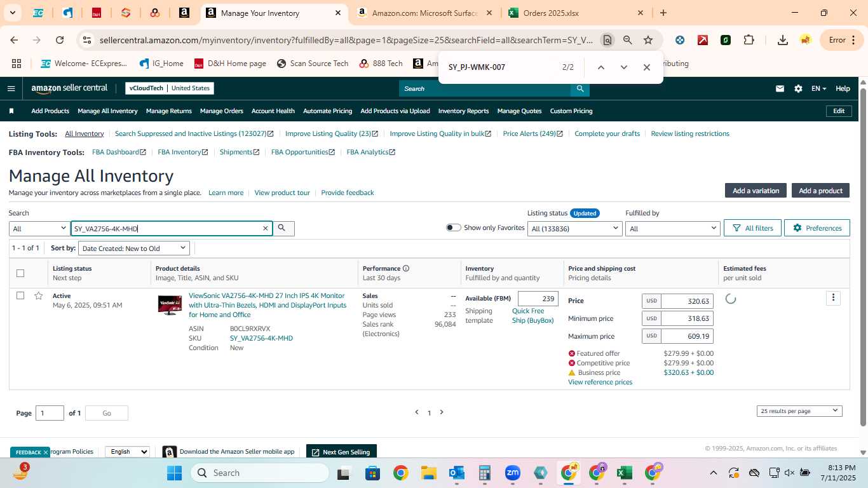Dismiss the FEEDBACK tab X
This screenshot has height=488, width=868.
pos(46,452)
